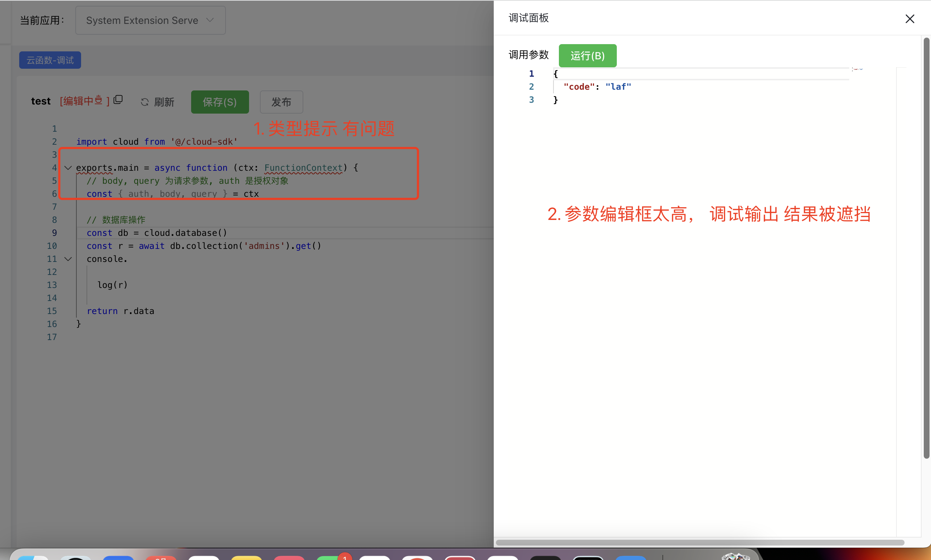Viewport: 931px width, 560px height.
Task: Click the refresh arrows icon beside 刷新
Action: tap(144, 102)
